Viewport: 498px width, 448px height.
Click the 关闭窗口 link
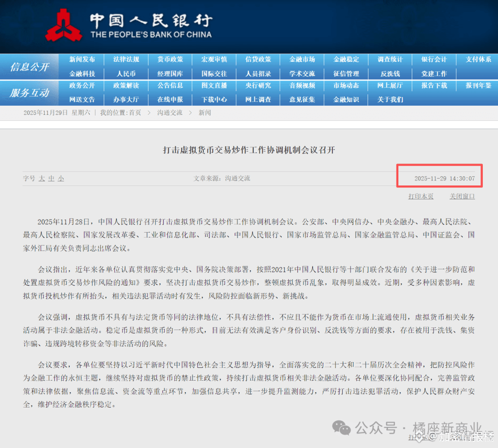tap(462, 196)
